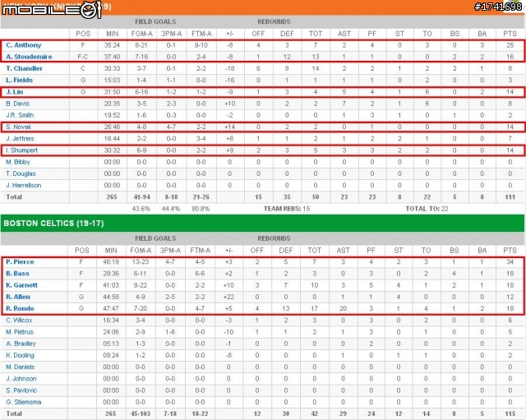Open J. Lin's player profile
The height and width of the screenshot is (420, 526).
[15, 92]
